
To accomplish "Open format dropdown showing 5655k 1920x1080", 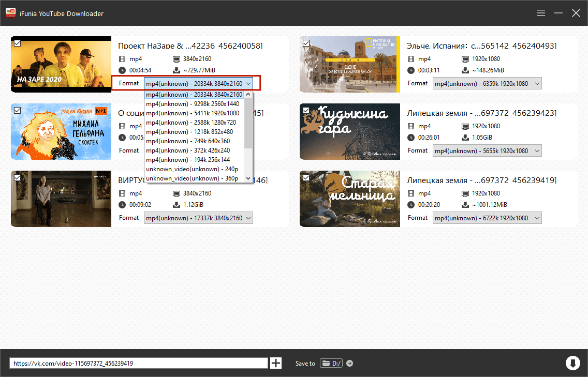I will click(487, 151).
